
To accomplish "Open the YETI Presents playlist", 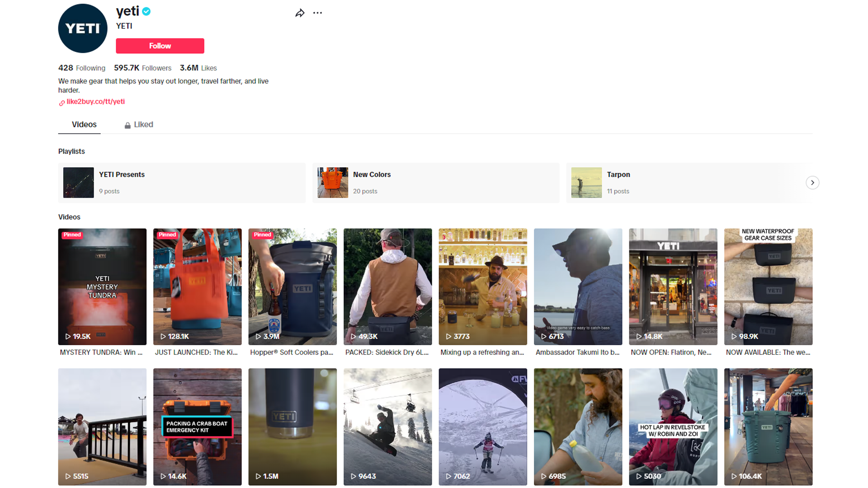I will coord(182,183).
